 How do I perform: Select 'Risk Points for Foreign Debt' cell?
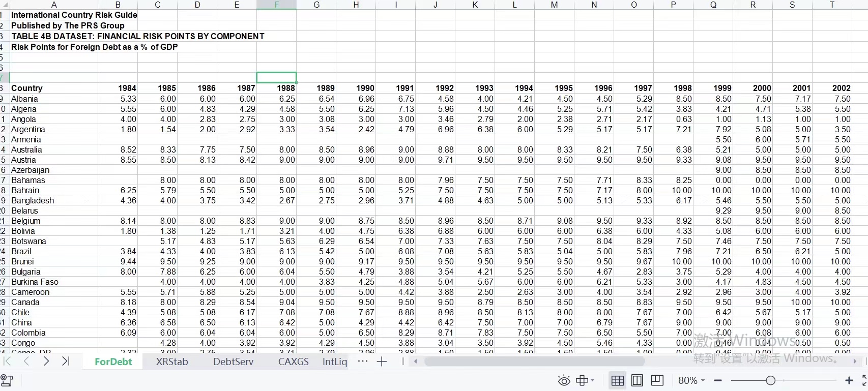(95, 47)
